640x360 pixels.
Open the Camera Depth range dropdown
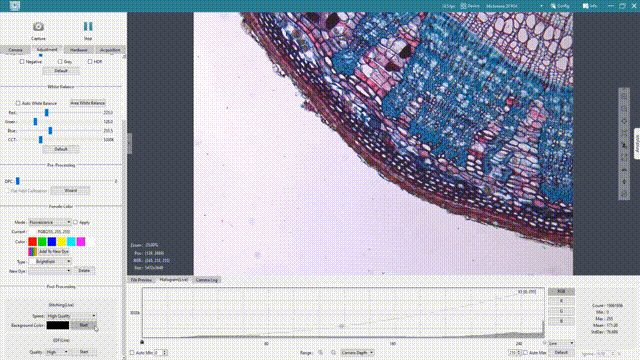(x=357, y=353)
